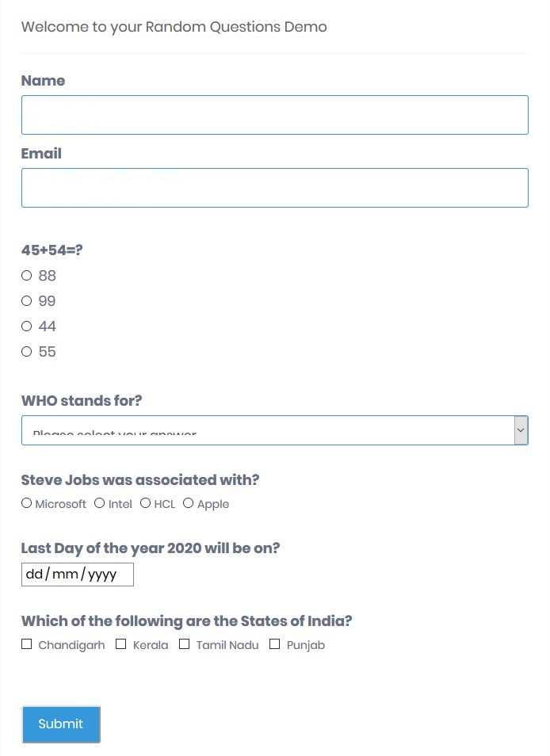The image size is (550, 756).
Task: Select the HCL option
Action: click(145, 502)
